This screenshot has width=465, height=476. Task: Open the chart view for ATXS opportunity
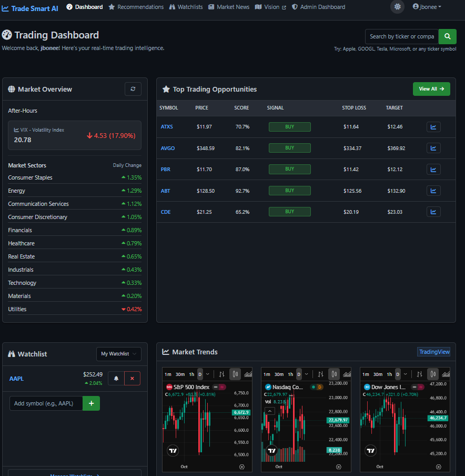coord(433,126)
